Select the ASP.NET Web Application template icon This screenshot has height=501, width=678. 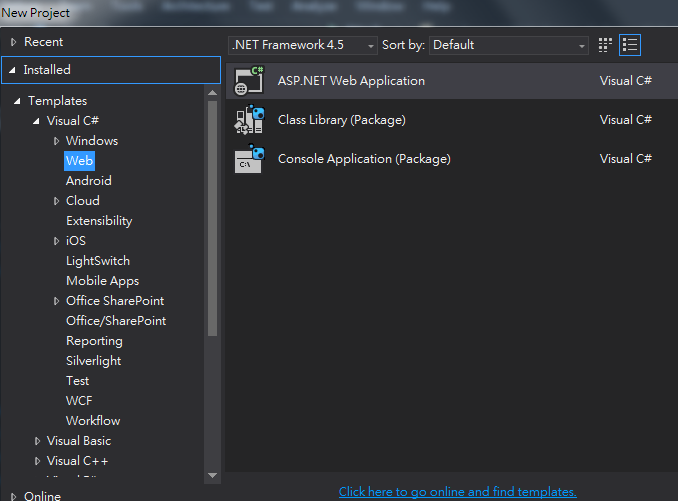[249, 81]
